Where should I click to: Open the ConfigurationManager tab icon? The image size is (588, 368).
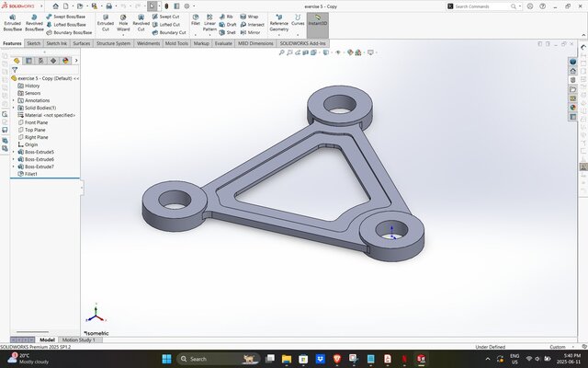40,61
